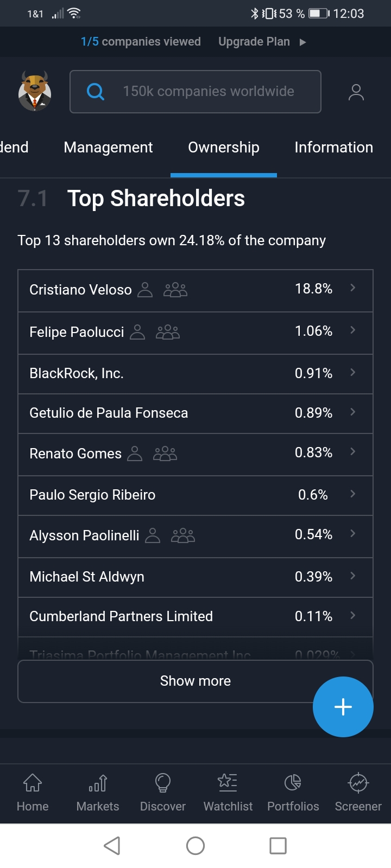Tap the Upgrade Plan link
This screenshot has width=391, height=868.
pyautogui.click(x=262, y=42)
